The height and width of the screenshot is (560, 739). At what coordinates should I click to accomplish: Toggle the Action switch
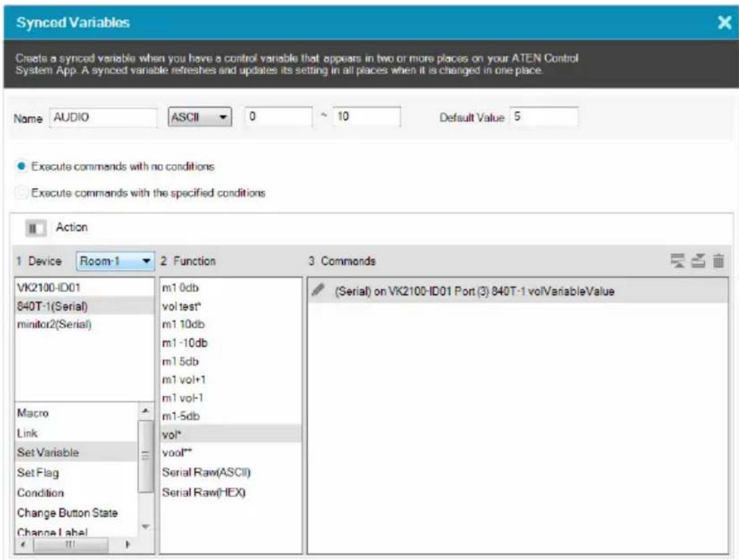click(x=35, y=228)
